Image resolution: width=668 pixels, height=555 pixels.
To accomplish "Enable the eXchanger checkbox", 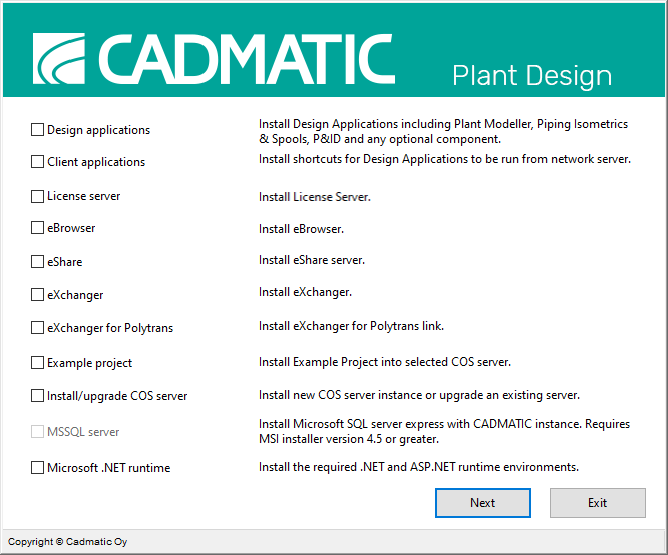I will point(38,295).
